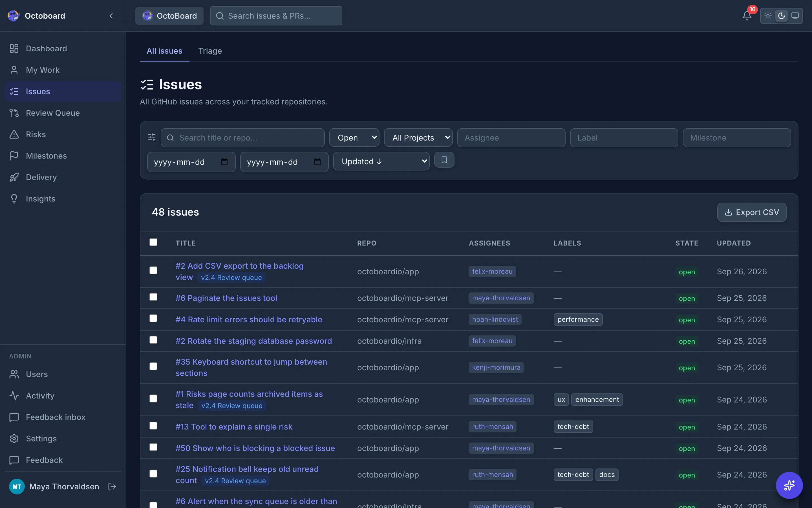Go to Dashboard in sidebar
The width and height of the screenshot is (812, 508).
pos(63,49)
